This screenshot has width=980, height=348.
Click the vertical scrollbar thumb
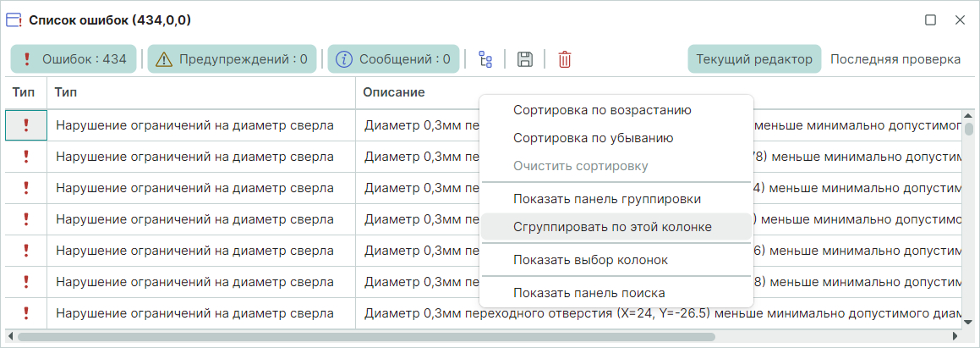tap(969, 129)
